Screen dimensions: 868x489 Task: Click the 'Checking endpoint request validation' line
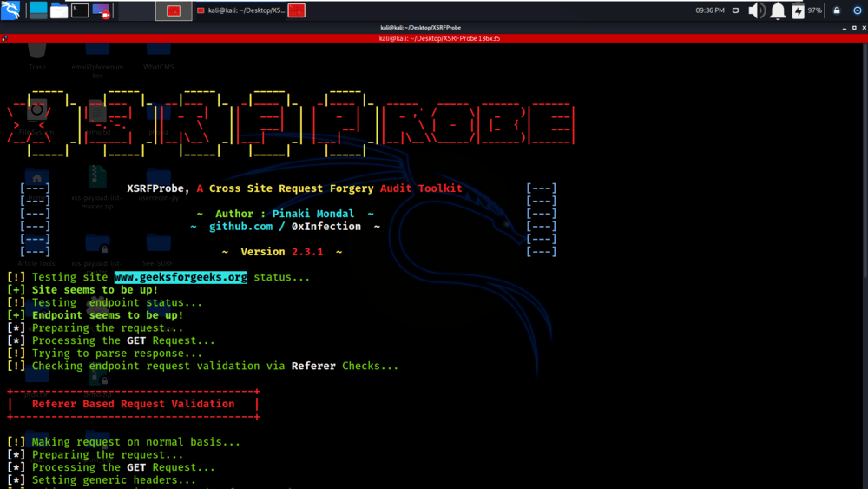pos(214,366)
